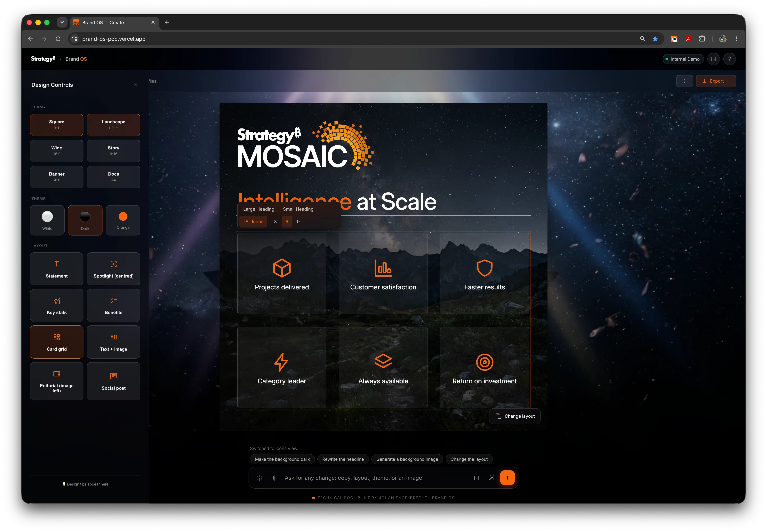
Task: Switch to Large Heading option
Action: [x=259, y=209]
